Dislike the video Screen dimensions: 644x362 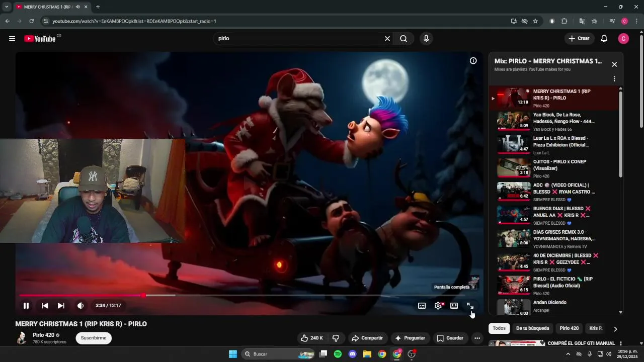336,338
